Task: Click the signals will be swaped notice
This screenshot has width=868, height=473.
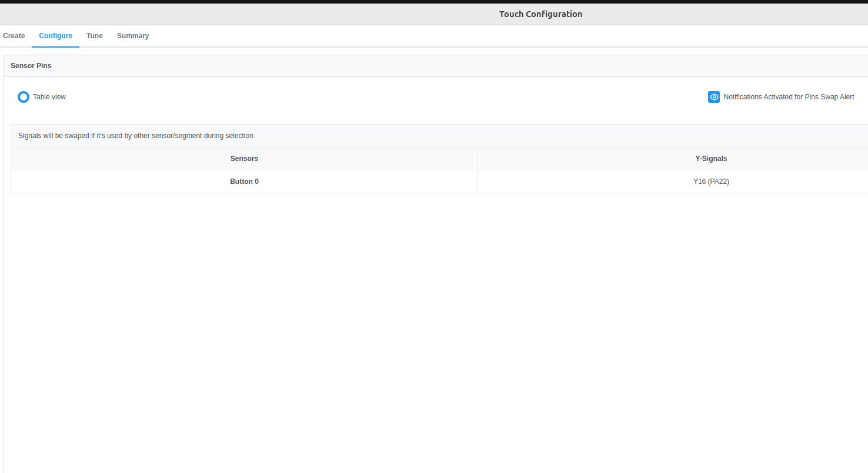Action: coord(136,136)
